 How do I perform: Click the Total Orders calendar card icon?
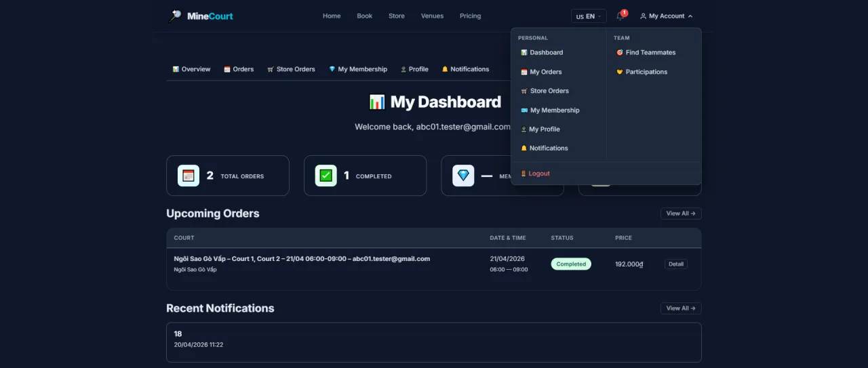coord(189,176)
